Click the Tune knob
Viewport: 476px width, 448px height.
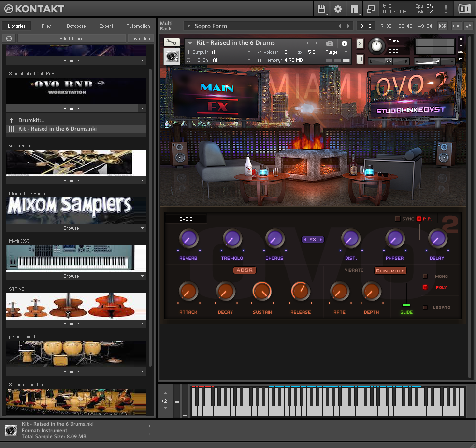click(376, 46)
